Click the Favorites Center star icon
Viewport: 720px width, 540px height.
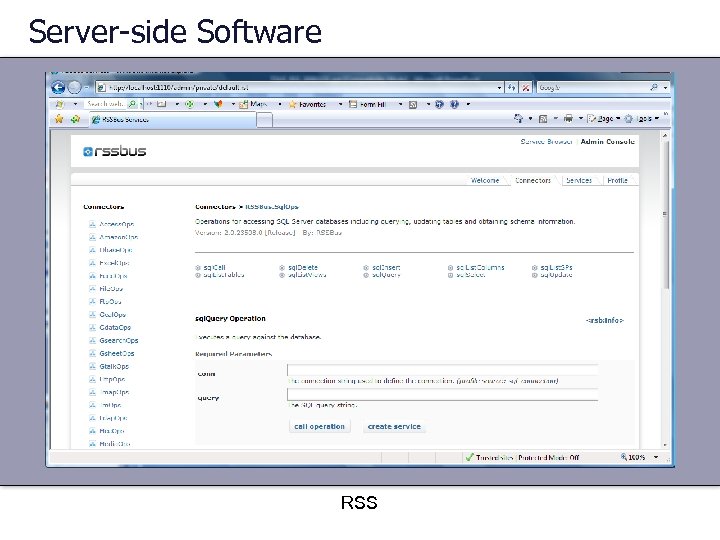click(59, 119)
